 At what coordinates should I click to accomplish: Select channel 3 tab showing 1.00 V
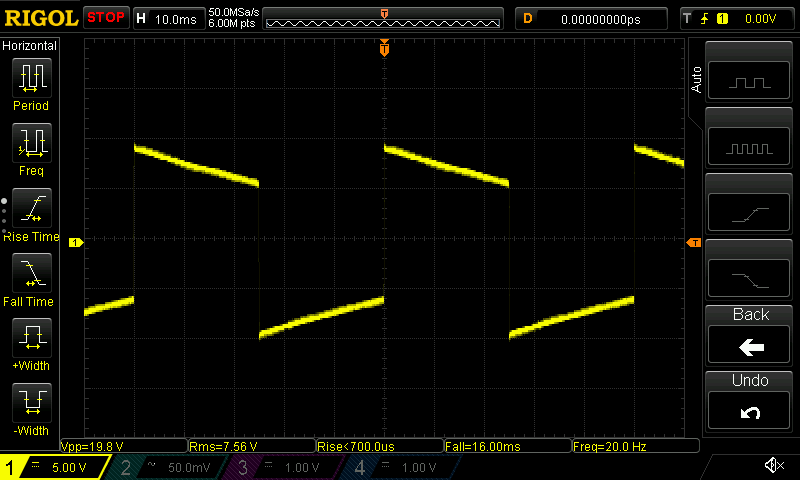pos(283,467)
